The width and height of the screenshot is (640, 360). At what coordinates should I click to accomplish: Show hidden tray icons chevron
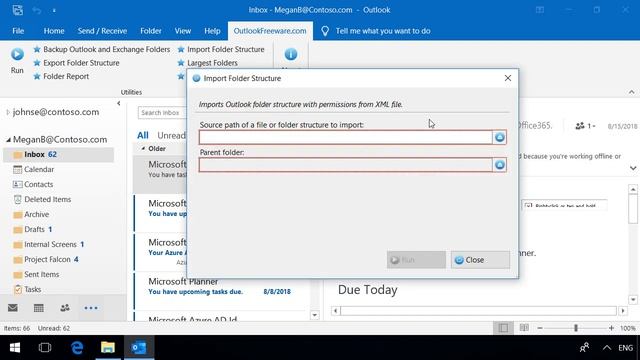pyautogui.click(x=607, y=348)
